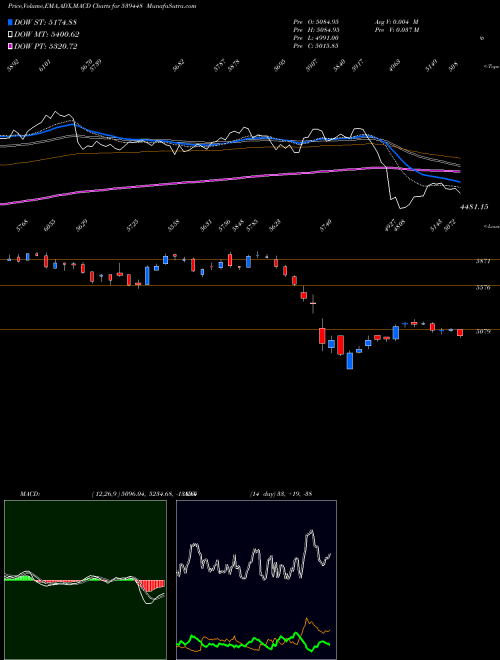The height and width of the screenshot is (660, 500).
Task: Click the 'Pre O: 5084.95' open value
Action: click(x=316, y=22)
